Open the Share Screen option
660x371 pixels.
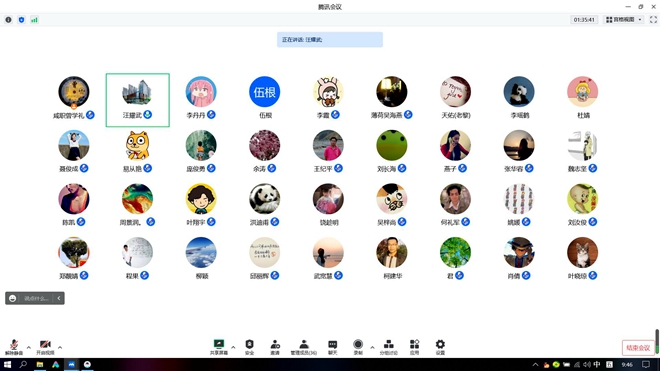coord(219,347)
